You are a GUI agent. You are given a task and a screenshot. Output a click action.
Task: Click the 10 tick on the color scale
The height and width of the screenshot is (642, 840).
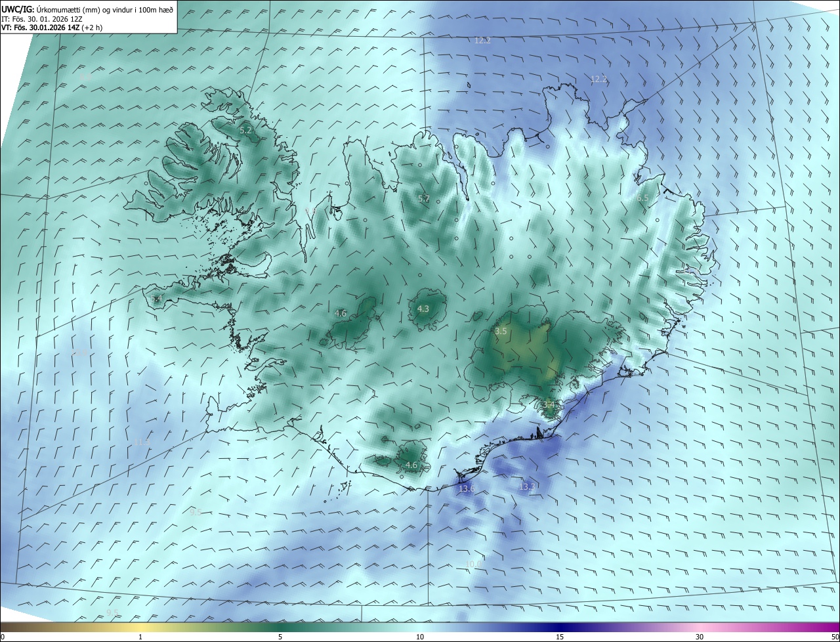420,637
